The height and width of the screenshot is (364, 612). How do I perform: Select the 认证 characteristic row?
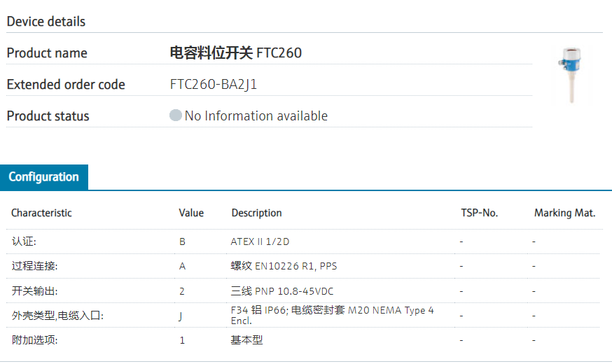[x=24, y=241]
